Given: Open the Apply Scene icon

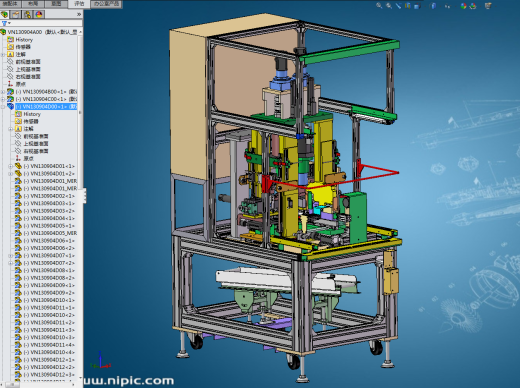Looking at the screenshot, I should [x=473, y=6].
